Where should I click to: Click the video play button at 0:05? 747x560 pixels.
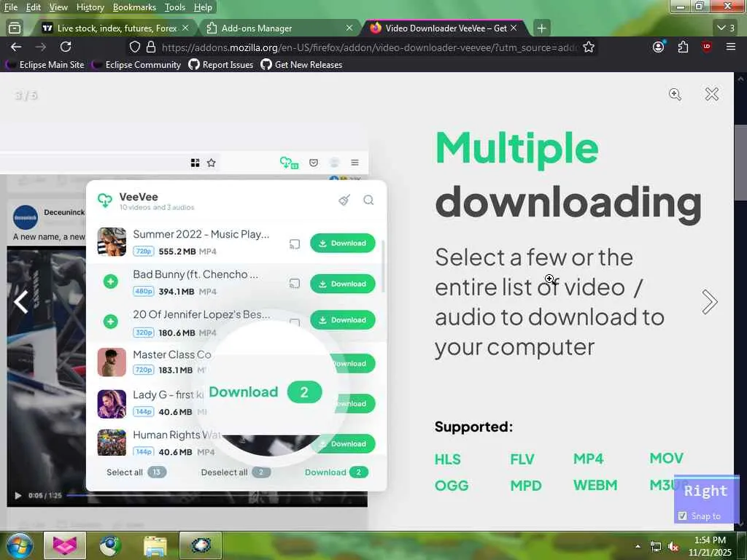click(x=18, y=495)
